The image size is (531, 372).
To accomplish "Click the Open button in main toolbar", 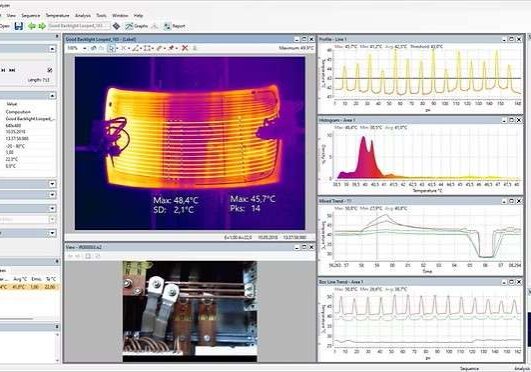I will click(5, 26).
